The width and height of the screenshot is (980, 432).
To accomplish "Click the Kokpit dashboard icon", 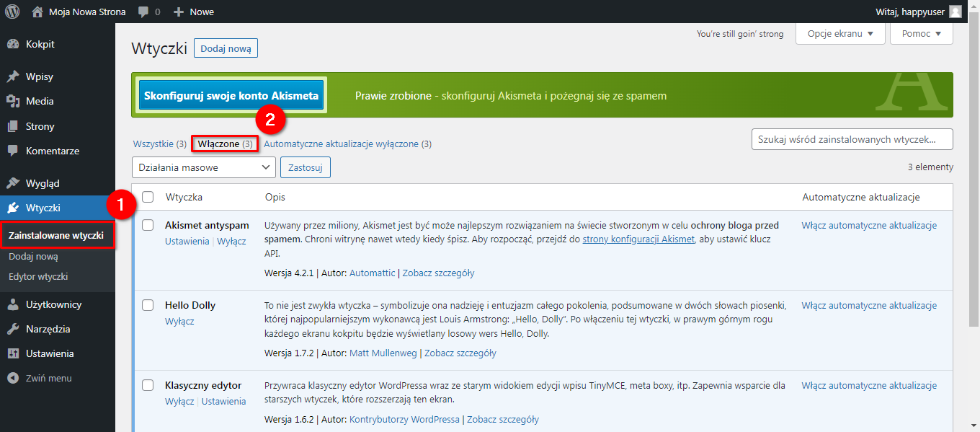I will click(13, 44).
